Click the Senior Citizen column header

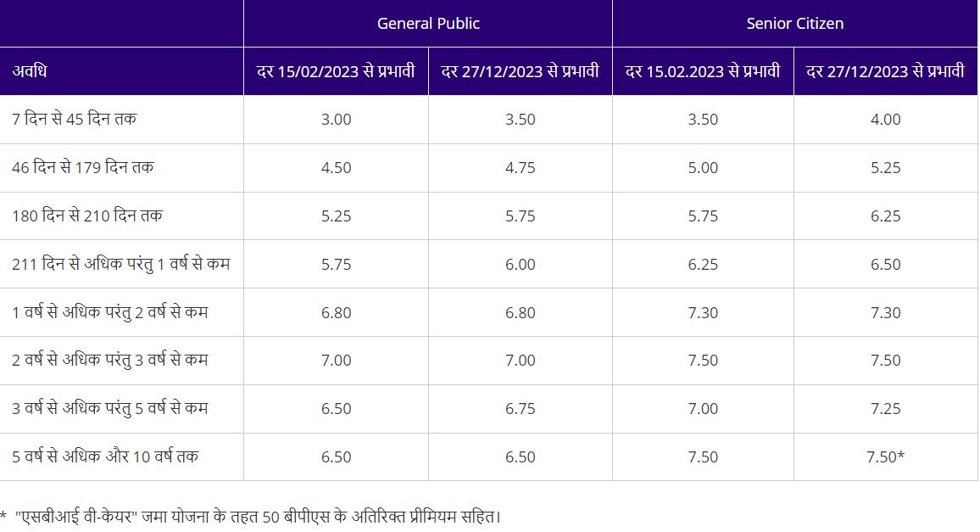794,24
